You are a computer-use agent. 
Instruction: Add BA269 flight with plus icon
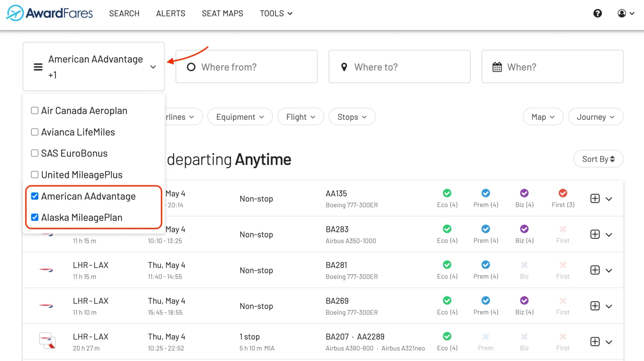pos(595,306)
